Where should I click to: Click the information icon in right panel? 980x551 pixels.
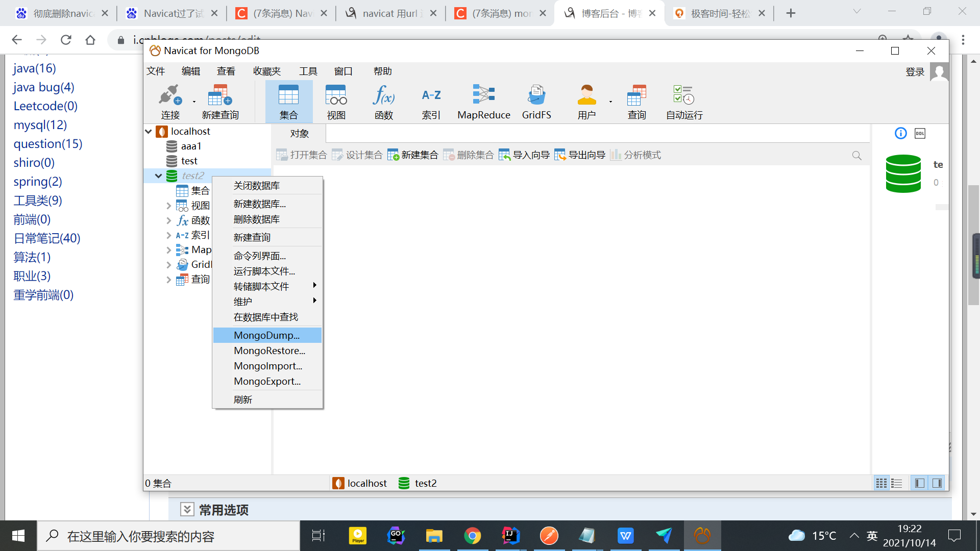(x=901, y=133)
